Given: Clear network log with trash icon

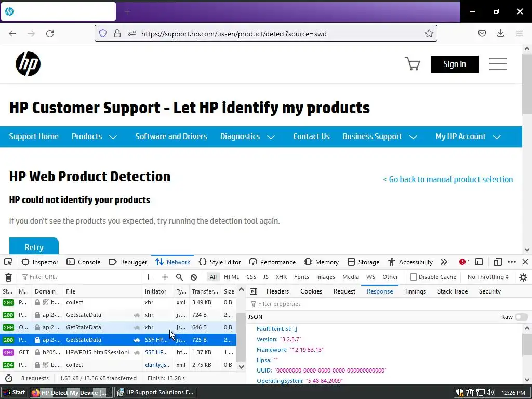Looking at the screenshot, I should click(x=8, y=277).
